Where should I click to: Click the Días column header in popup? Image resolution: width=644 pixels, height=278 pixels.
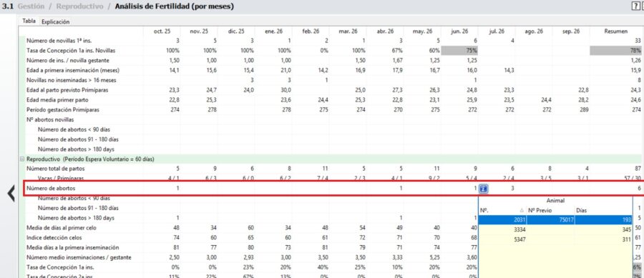click(582, 210)
